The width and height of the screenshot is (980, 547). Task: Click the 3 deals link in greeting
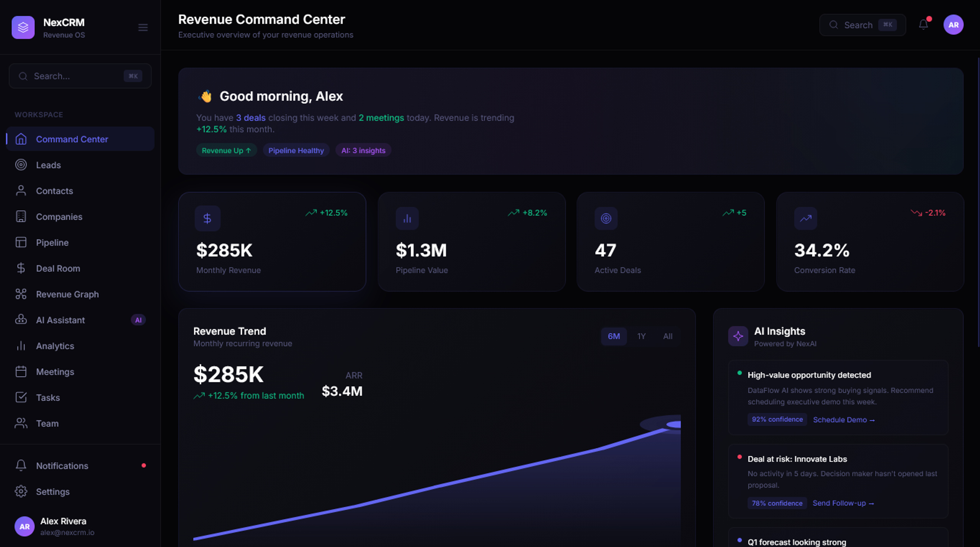click(251, 118)
